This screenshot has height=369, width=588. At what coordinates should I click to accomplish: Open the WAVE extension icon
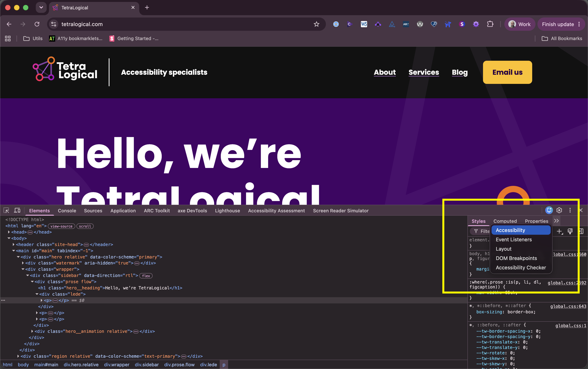point(420,24)
